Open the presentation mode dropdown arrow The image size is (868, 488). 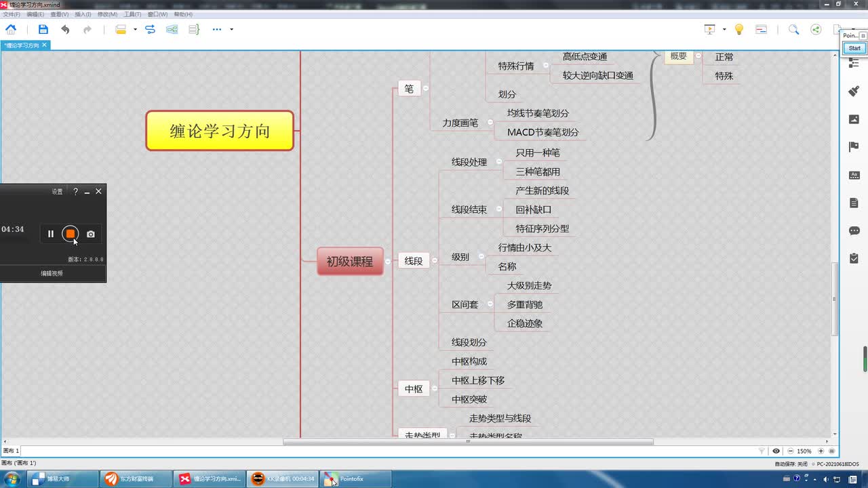(x=724, y=30)
